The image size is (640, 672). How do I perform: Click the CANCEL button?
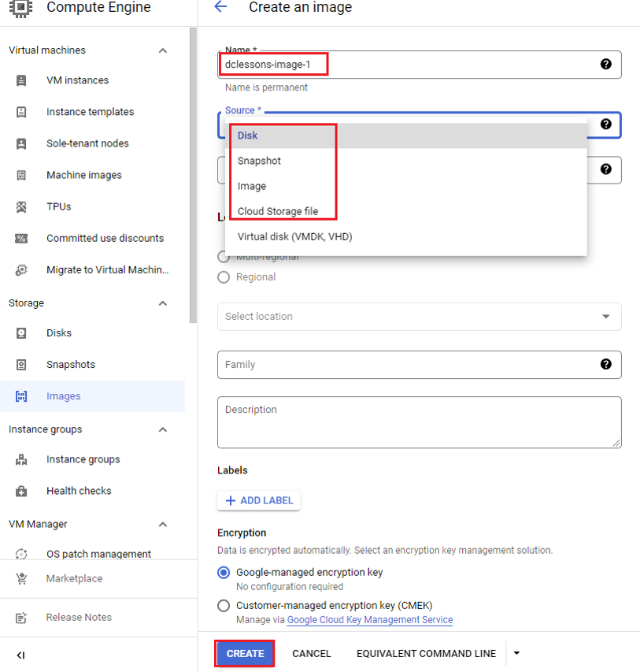click(x=312, y=654)
